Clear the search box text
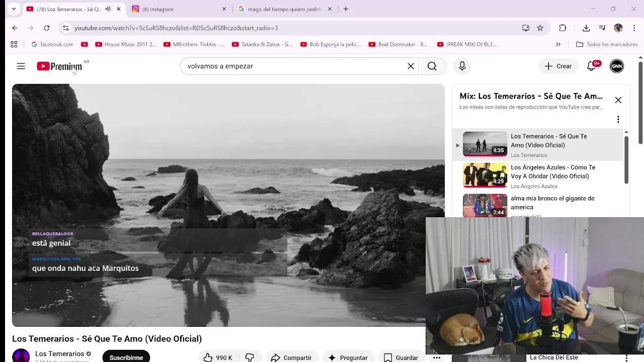This screenshot has width=644, height=362. tap(411, 66)
